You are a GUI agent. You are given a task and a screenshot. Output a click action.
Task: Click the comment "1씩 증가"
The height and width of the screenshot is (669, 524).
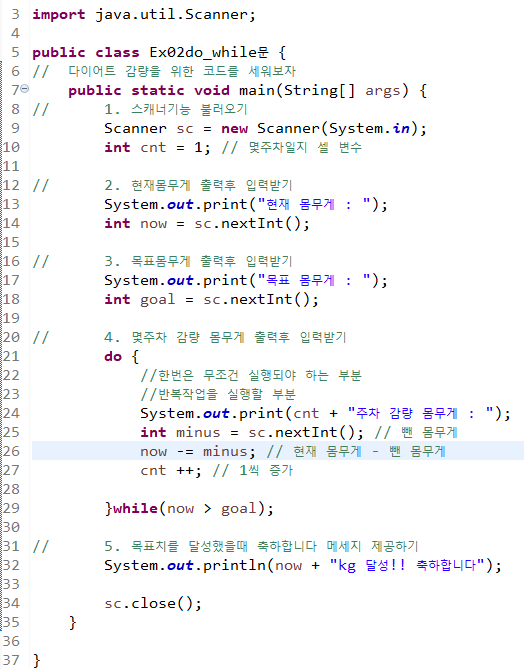[266, 470]
